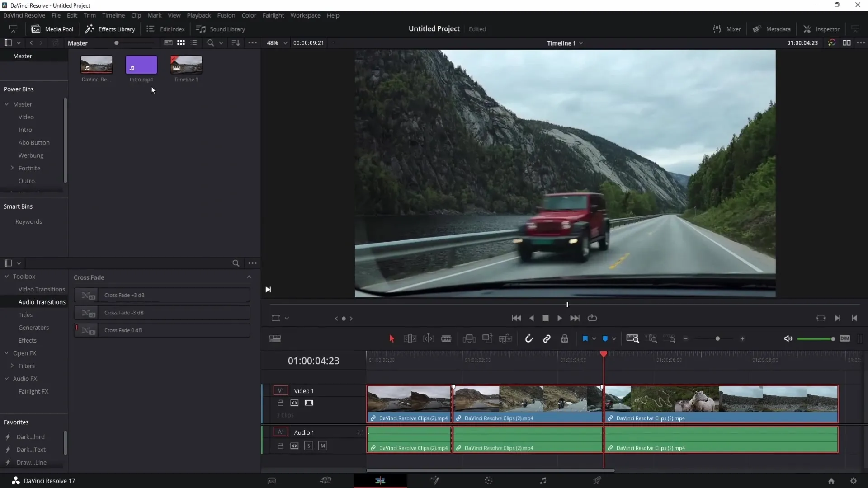
Task: Mute Audio 1 track using M button
Action: pyautogui.click(x=323, y=445)
